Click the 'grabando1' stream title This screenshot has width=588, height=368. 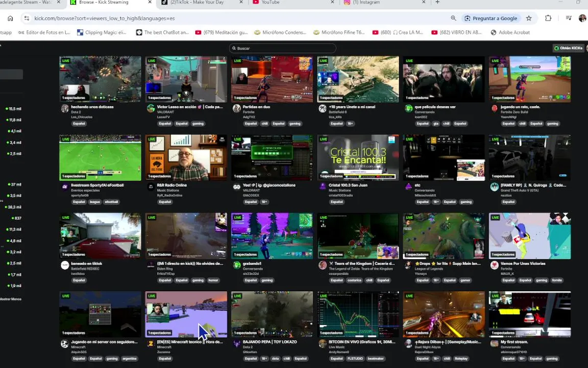pos(252,263)
